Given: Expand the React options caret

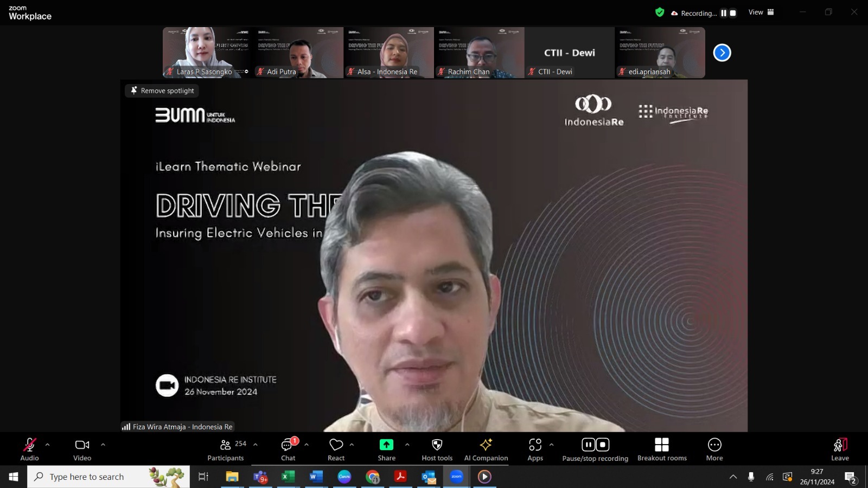Looking at the screenshot, I should point(352,445).
